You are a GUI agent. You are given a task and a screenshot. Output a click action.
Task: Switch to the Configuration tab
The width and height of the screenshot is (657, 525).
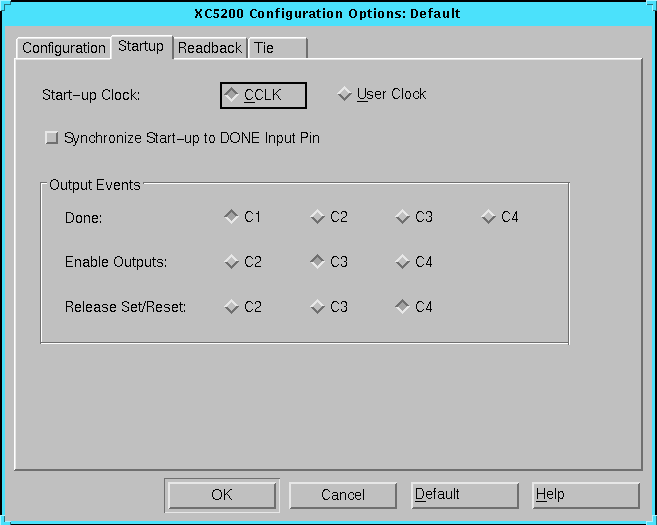[64, 48]
